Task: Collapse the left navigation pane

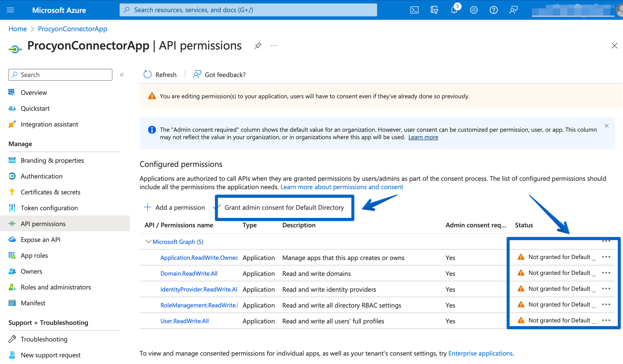Action: [122, 75]
